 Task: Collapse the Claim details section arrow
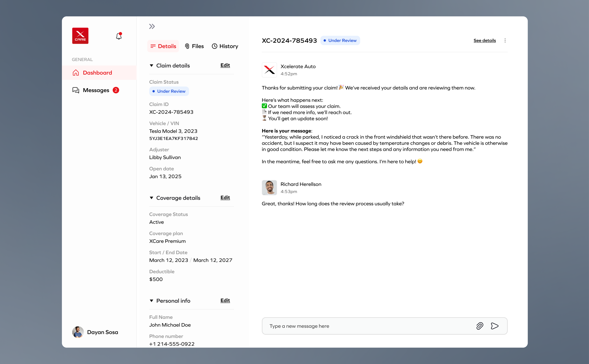pyautogui.click(x=151, y=66)
